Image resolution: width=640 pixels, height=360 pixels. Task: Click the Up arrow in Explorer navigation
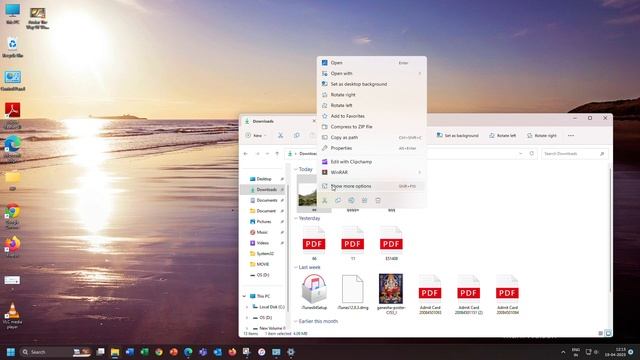(x=277, y=153)
